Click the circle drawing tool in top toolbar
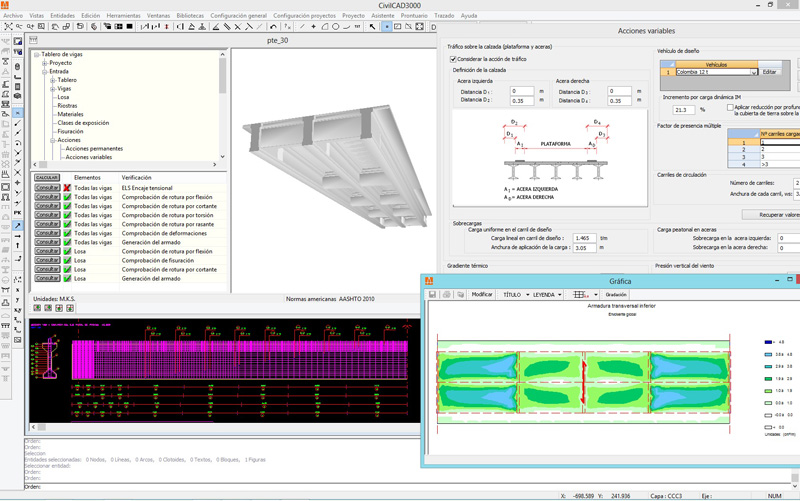The width and height of the screenshot is (800, 501). [x=336, y=27]
